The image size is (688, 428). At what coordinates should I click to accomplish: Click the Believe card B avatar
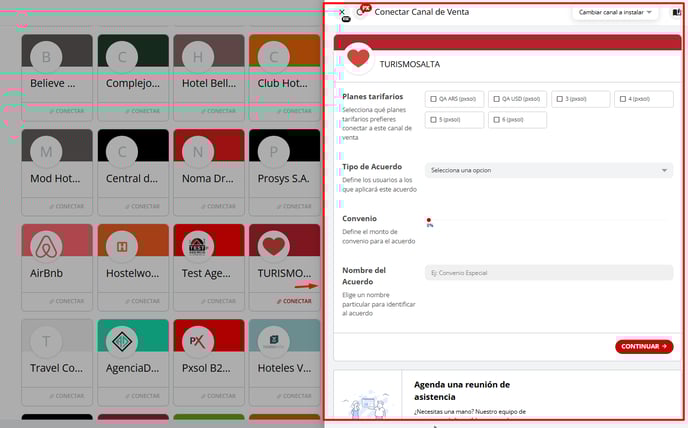(46, 57)
